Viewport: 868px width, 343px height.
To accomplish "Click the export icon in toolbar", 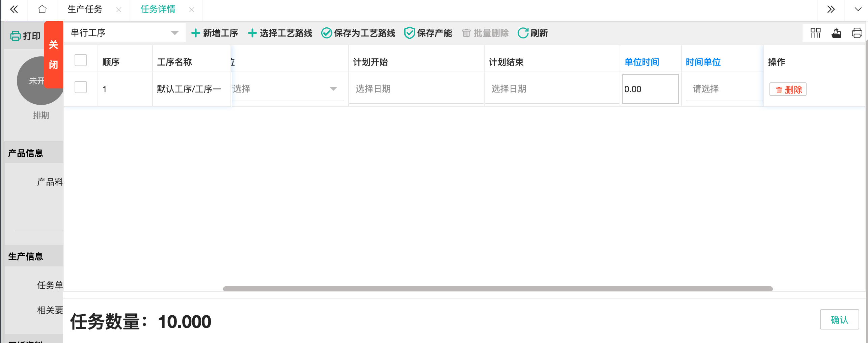I will (836, 33).
